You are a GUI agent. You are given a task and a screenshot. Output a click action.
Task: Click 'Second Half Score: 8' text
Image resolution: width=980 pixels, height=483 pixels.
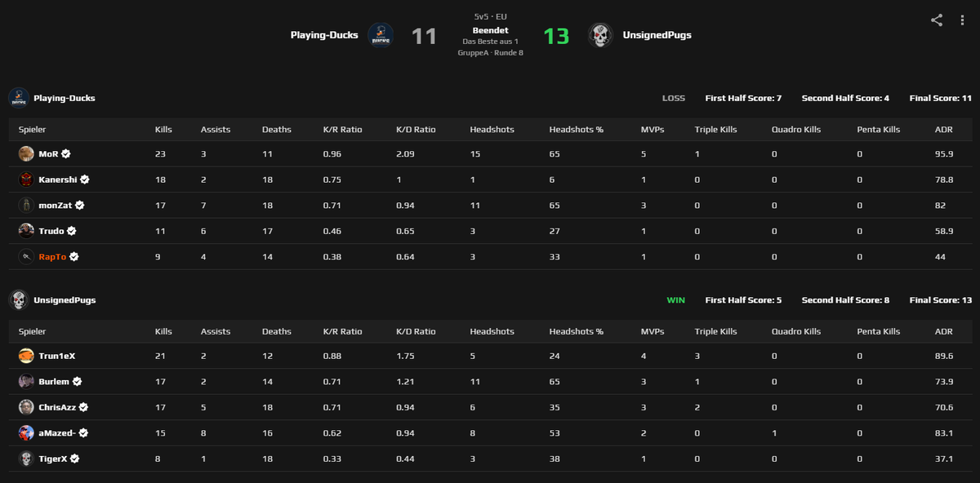coord(845,300)
